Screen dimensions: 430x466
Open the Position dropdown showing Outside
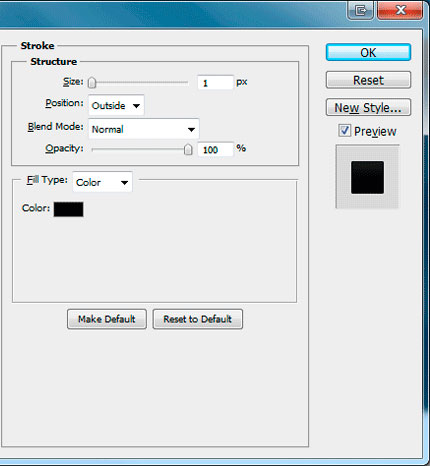116,106
